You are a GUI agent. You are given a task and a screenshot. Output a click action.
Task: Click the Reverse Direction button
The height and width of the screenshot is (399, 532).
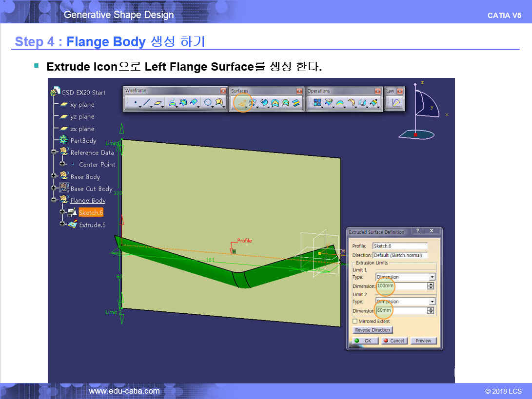click(x=374, y=330)
